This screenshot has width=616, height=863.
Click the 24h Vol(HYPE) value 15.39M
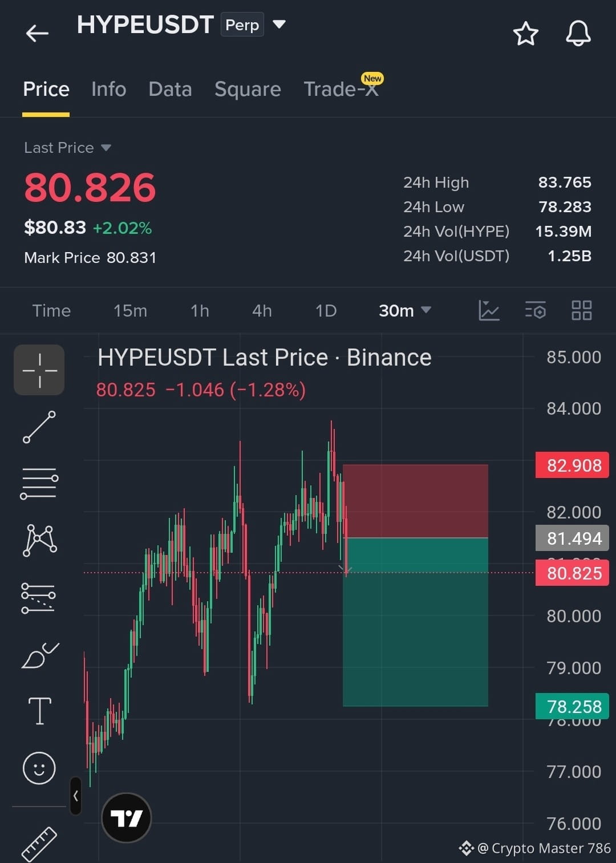coord(563,232)
